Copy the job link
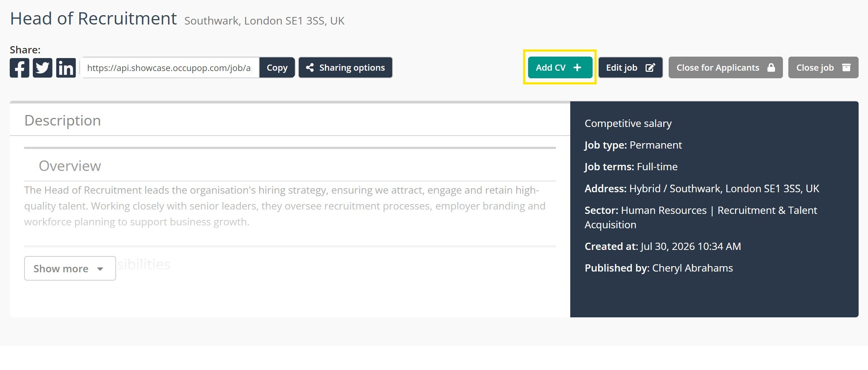Screen dimensions: 868x370 (277, 68)
